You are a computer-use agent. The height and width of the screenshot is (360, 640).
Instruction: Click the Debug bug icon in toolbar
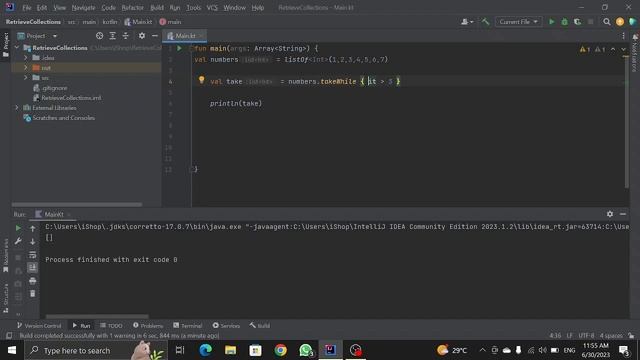564,22
